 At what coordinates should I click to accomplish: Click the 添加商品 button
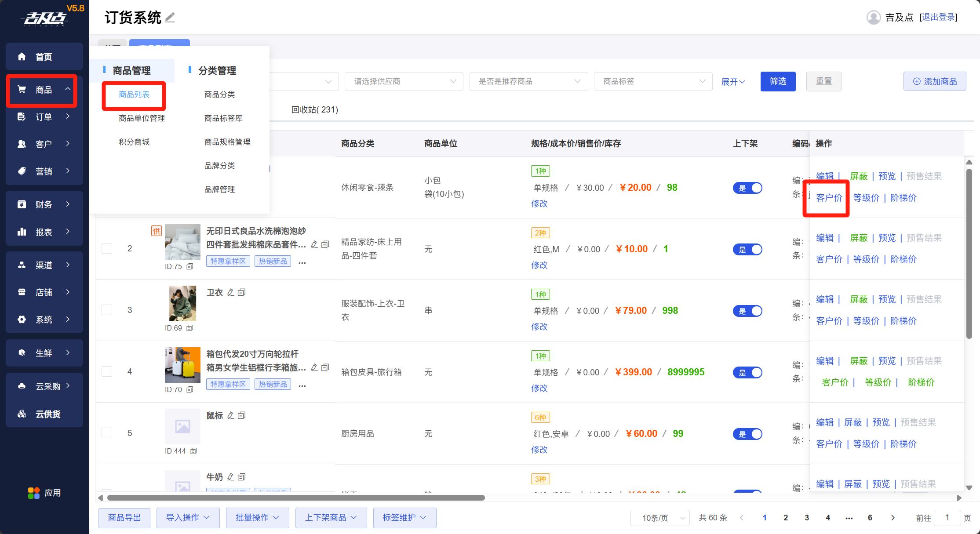(x=934, y=81)
